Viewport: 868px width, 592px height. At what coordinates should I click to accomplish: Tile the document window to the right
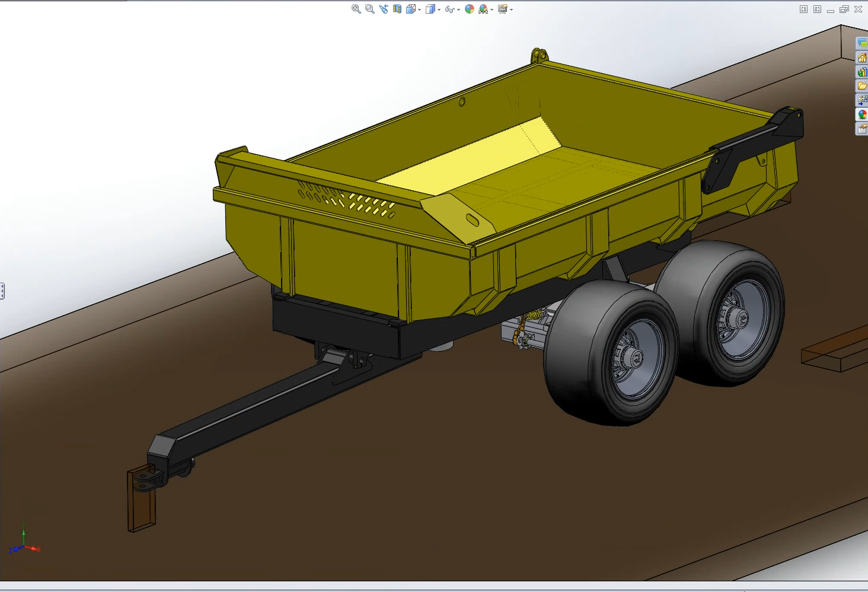coord(817,9)
